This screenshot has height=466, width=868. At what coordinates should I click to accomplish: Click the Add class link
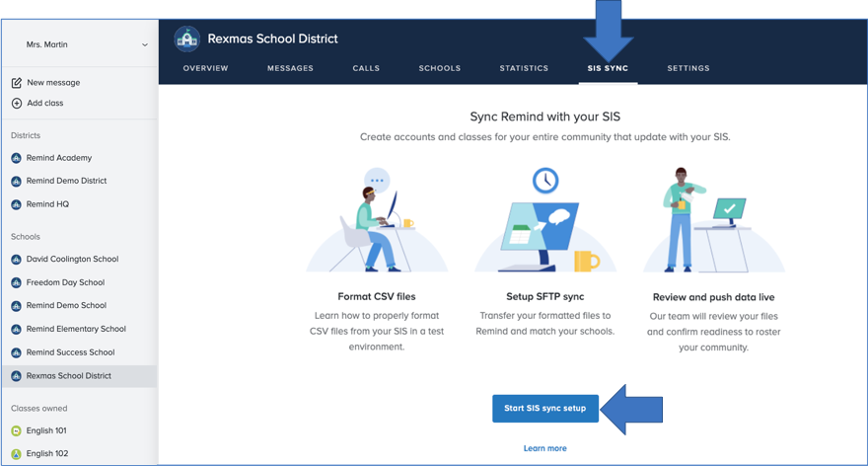(x=44, y=103)
